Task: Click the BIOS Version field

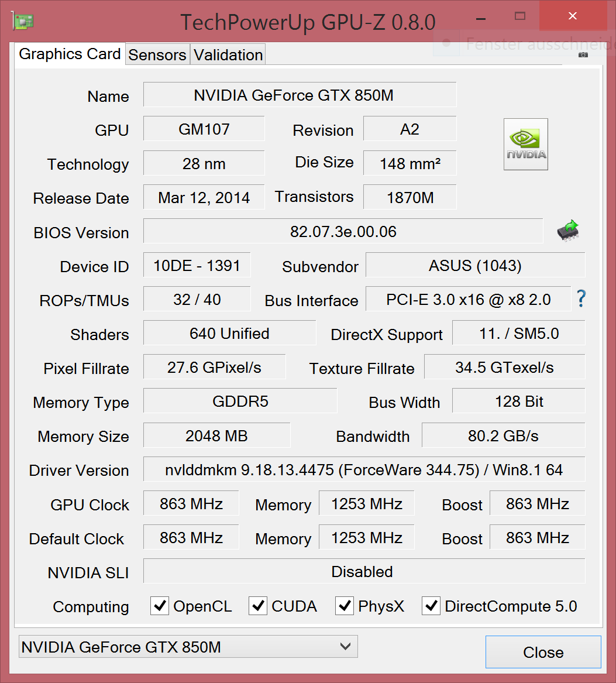Action: (x=343, y=231)
